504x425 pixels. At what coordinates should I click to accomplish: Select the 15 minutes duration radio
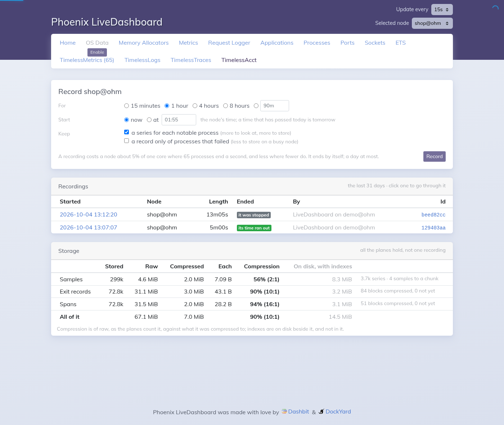[126, 106]
